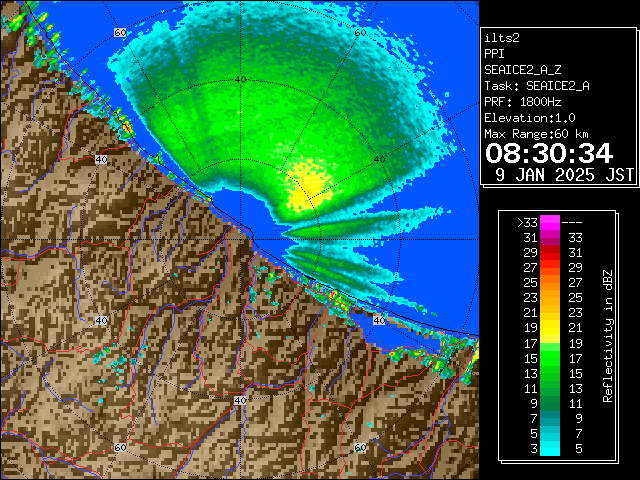Pick the cyan 3–5 dBZ legend swatch
This screenshot has width=640, height=480.
(x=550, y=448)
